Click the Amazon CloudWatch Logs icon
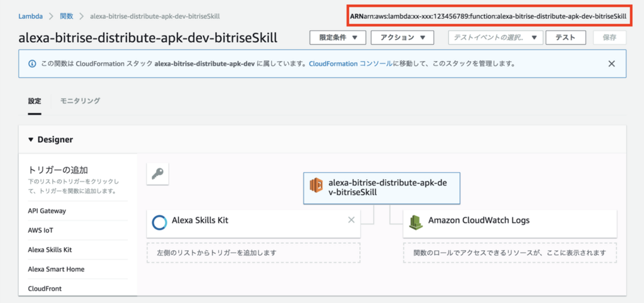Image resolution: width=644 pixels, height=303 pixels. (x=416, y=223)
